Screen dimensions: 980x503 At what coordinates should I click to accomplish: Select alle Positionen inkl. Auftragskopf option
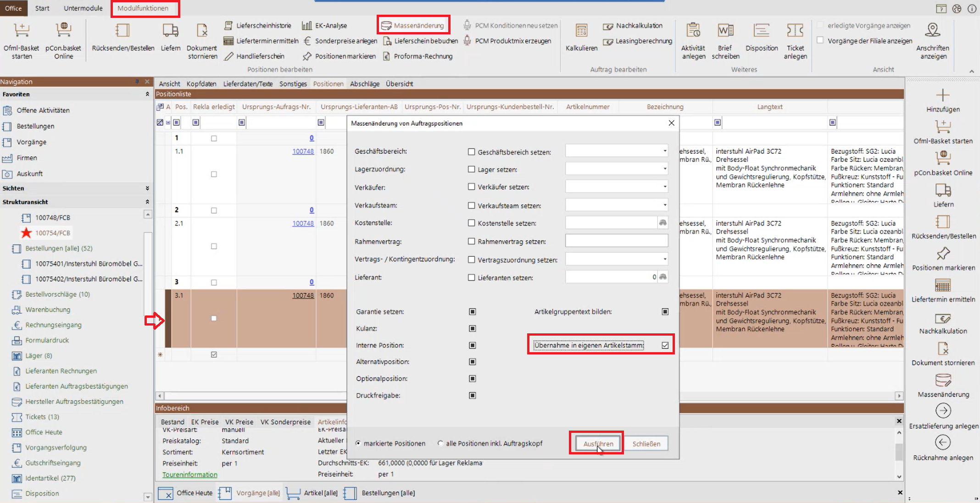tap(440, 443)
